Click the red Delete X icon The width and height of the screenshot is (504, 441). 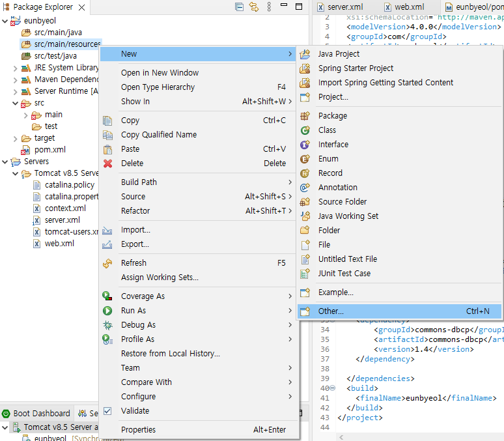(x=107, y=164)
